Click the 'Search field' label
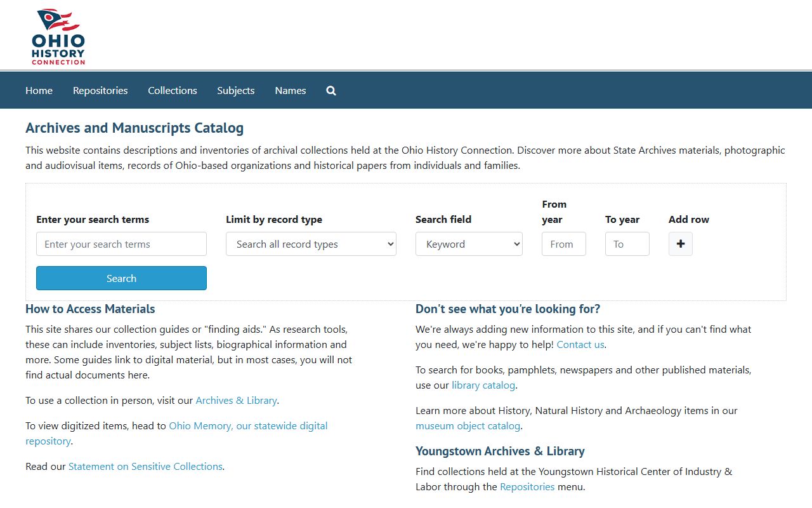Viewport: 812px width, 508px height. (443, 220)
